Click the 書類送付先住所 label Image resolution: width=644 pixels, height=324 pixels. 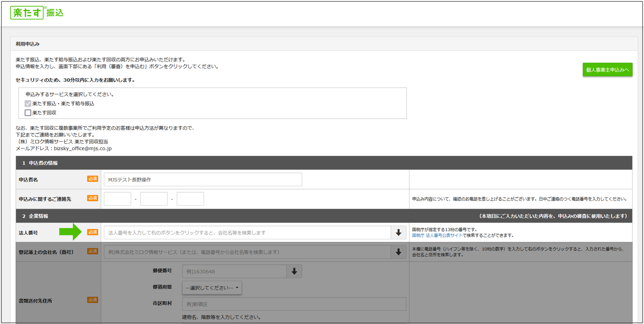coord(36,300)
